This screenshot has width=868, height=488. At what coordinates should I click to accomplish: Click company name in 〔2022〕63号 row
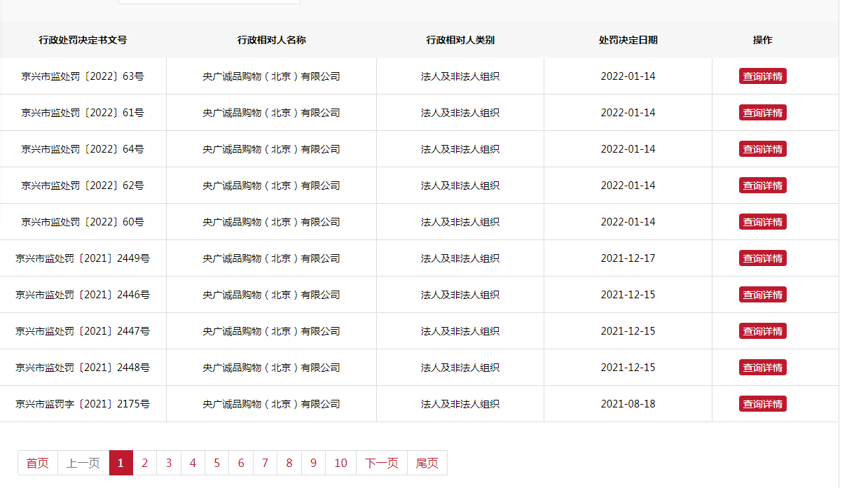[x=271, y=76]
